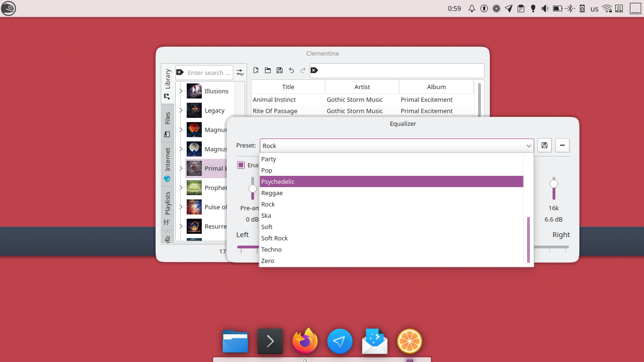Sort playlist by Title column header
The image size is (644, 362).
point(288,87)
